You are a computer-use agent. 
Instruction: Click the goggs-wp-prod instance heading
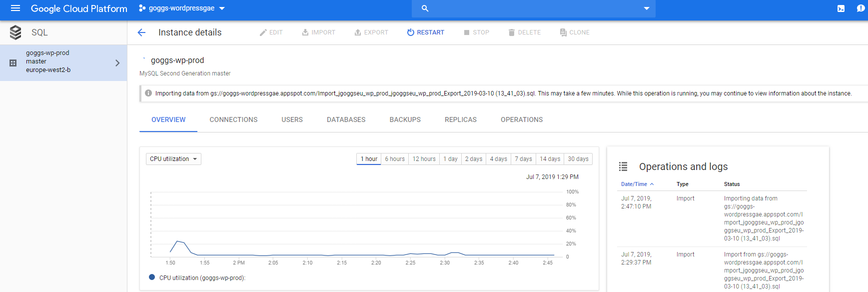(177, 60)
